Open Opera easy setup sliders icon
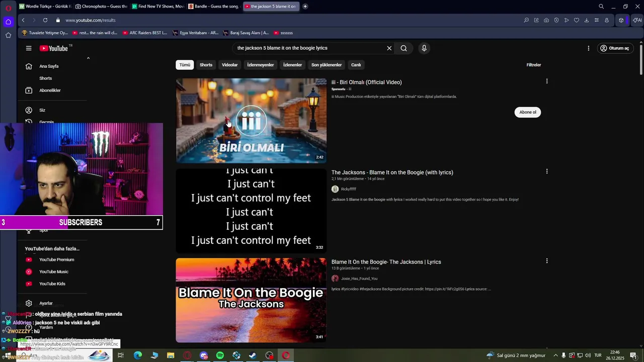Image resolution: width=644 pixels, height=362 pixels. pyautogui.click(x=597, y=20)
